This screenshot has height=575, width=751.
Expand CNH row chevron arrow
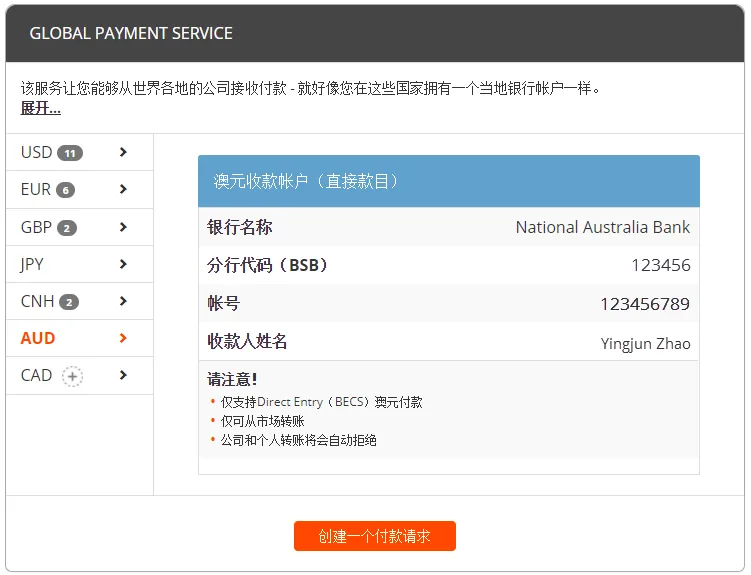(x=123, y=301)
